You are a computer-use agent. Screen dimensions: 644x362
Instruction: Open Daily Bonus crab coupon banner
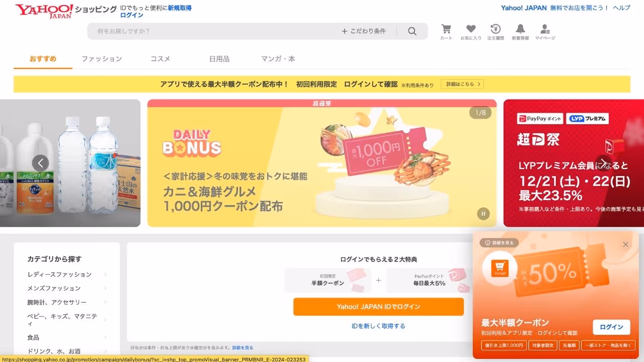pyautogui.click(x=322, y=163)
